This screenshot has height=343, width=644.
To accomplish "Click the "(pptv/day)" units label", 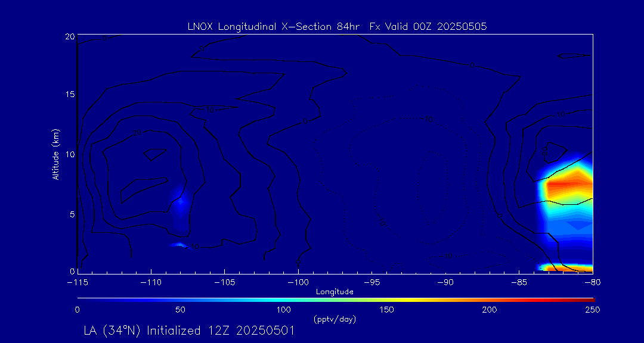I will coord(335,320).
